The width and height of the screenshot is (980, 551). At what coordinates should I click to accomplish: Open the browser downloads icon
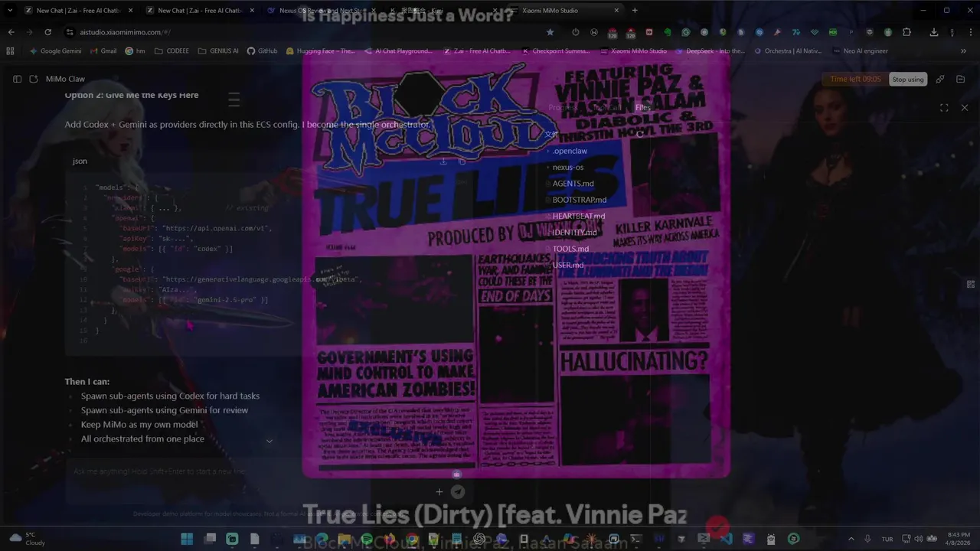tap(934, 32)
